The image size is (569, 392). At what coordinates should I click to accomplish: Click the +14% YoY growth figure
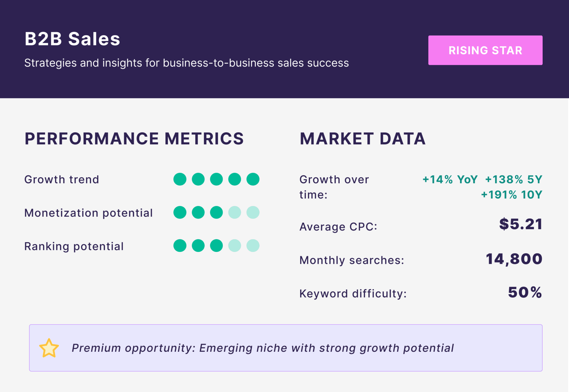click(x=450, y=179)
